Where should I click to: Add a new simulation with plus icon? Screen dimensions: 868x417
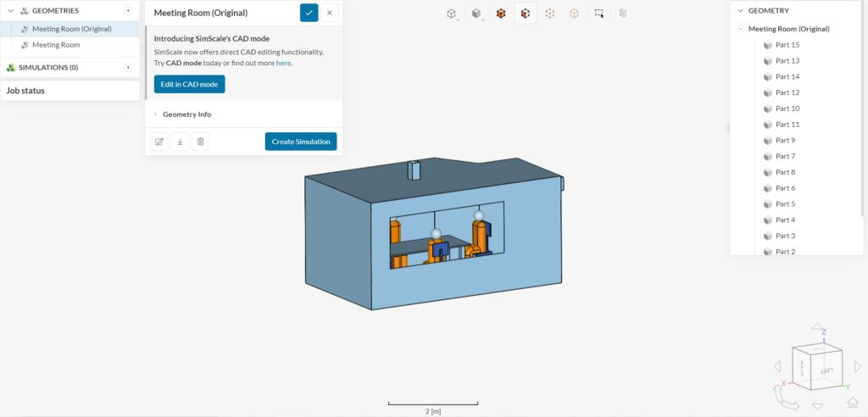(x=128, y=68)
